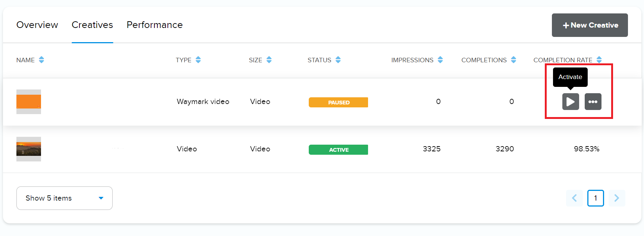Image resolution: width=644 pixels, height=236 pixels.
Task: Switch to the Overview tab
Action: 37,25
